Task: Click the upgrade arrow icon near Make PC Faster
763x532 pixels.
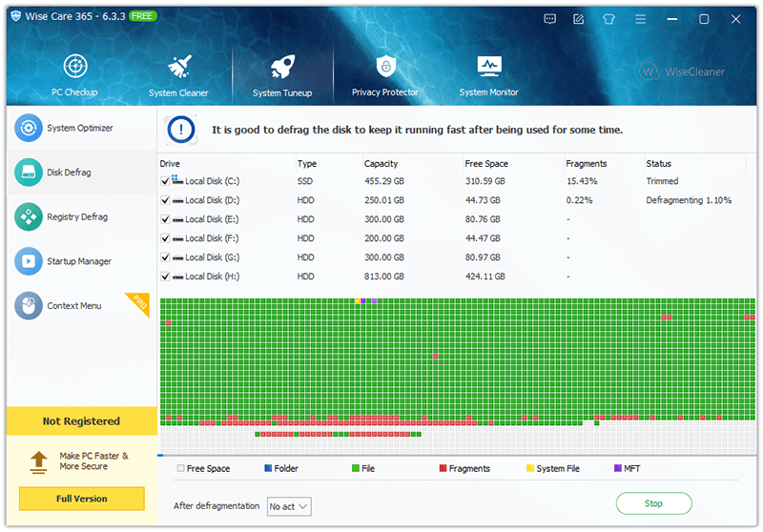Action: pos(39,462)
